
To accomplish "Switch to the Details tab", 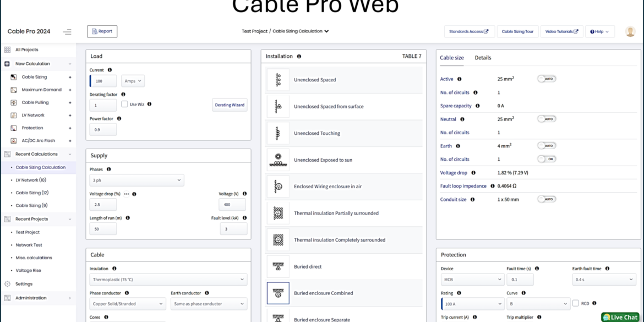I will point(483,58).
